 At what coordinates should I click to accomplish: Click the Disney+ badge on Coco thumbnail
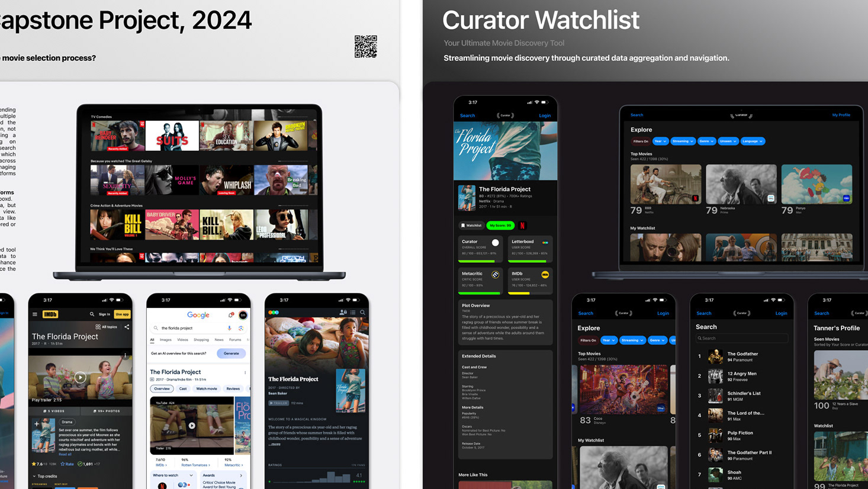pos(661,408)
